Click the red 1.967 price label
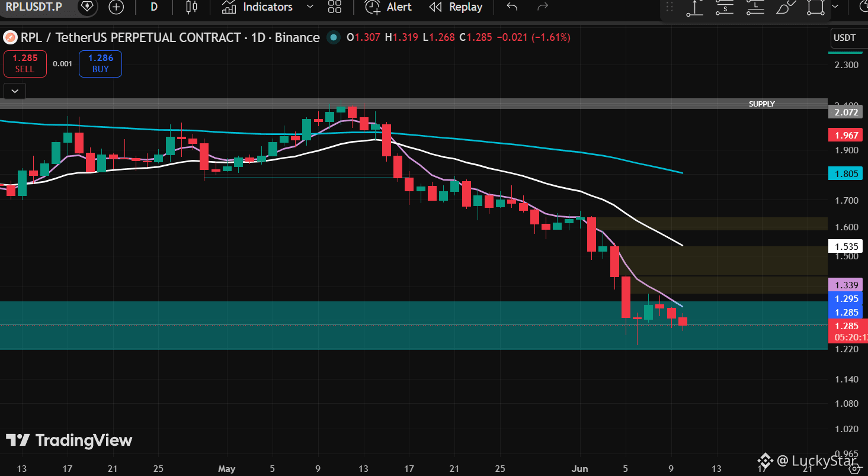 pos(846,136)
